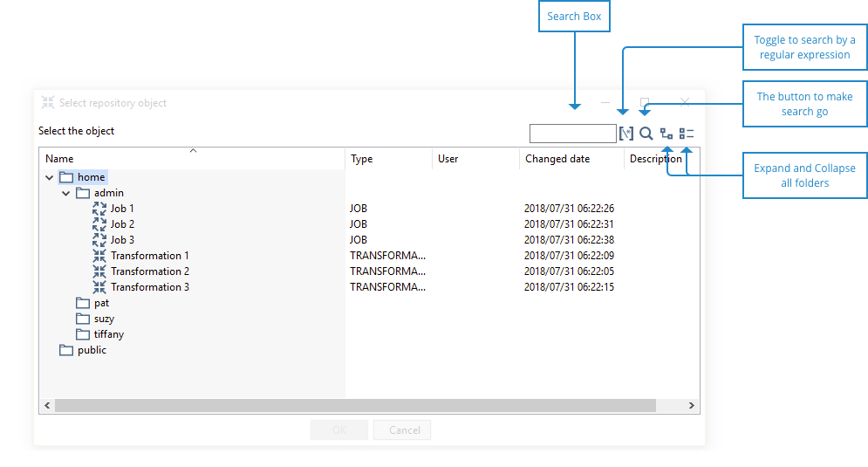Select the Transformation 3 icon

pyautogui.click(x=99, y=287)
